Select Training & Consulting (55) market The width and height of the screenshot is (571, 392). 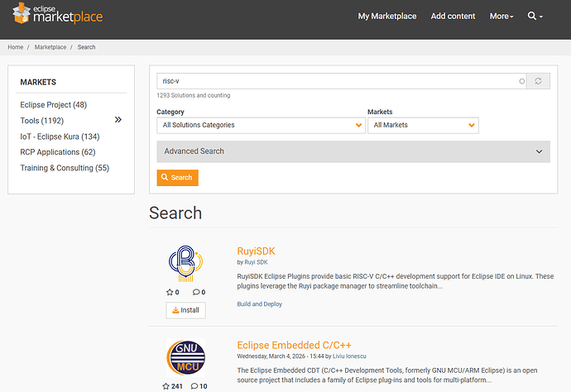tap(65, 168)
